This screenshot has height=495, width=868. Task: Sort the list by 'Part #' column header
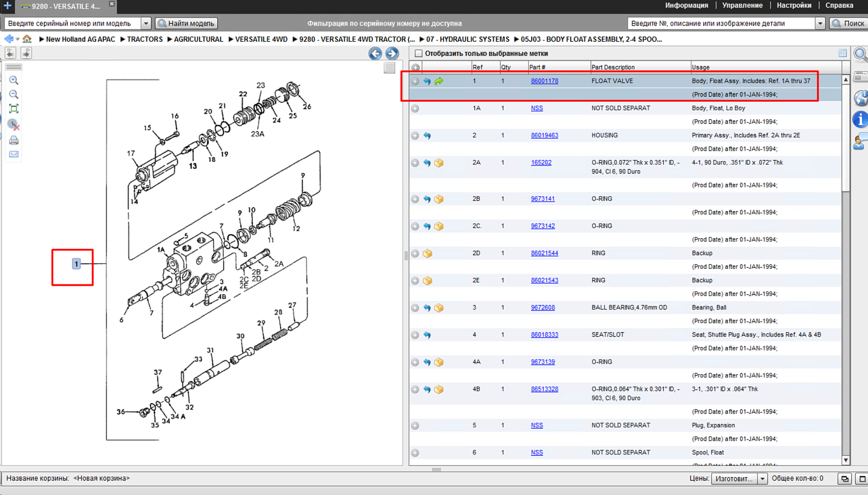point(558,67)
